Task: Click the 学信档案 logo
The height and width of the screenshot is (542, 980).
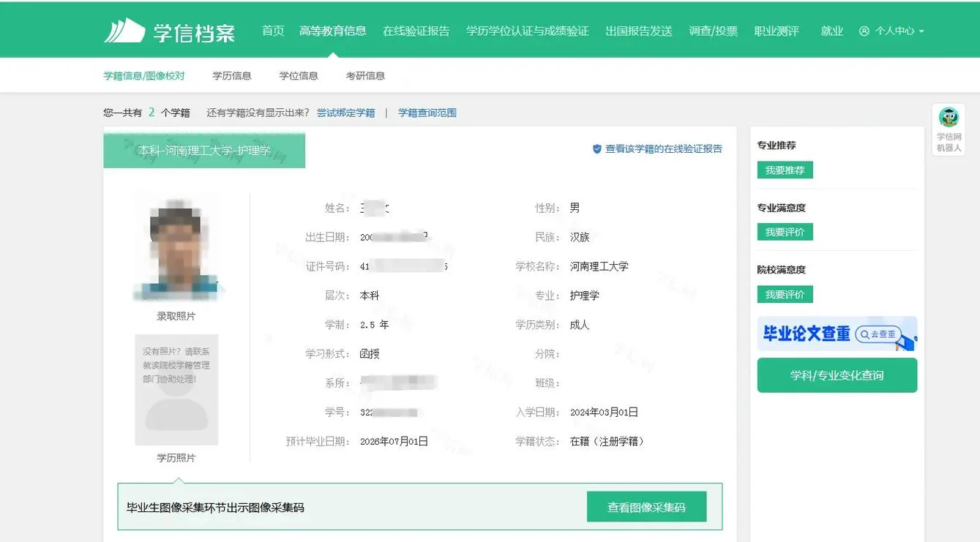Action: click(169, 31)
